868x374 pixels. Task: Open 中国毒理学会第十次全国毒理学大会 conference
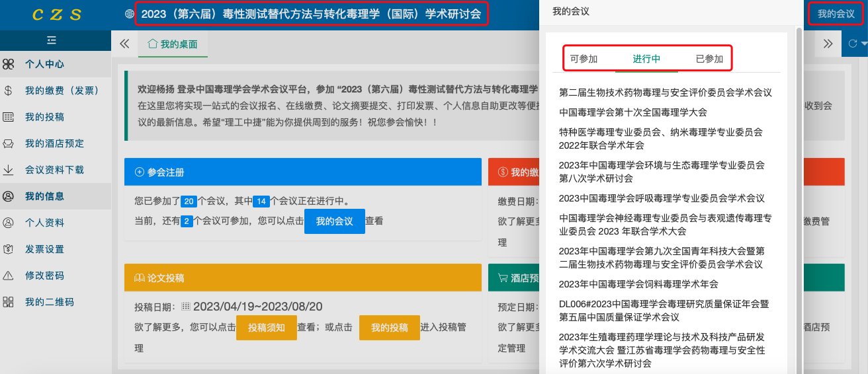pos(632,112)
